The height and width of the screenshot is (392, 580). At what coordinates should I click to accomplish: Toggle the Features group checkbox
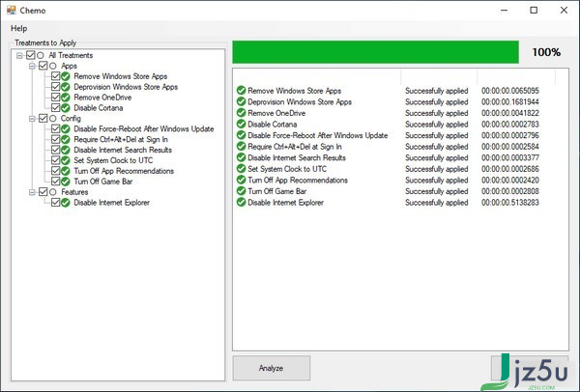coord(43,192)
